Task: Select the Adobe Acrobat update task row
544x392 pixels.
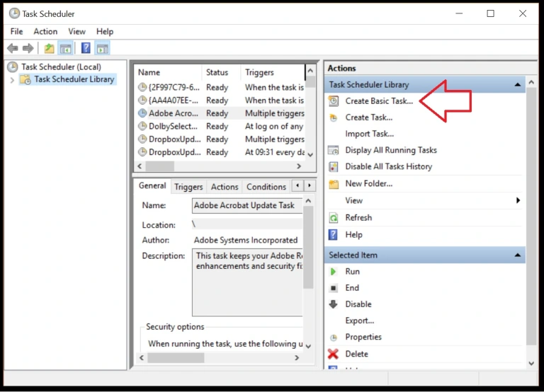Action: (x=174, y=113)
